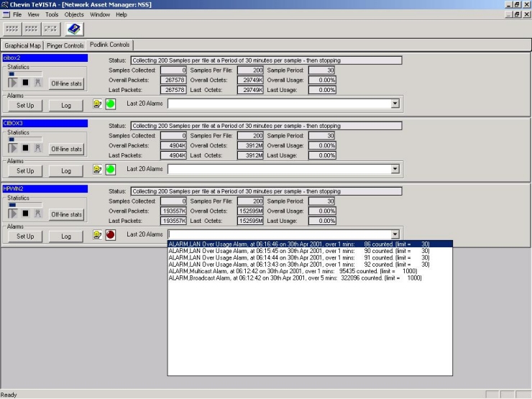Image resolution: width=532 pixels, height=399 pixels.
Task: Stop statistics collection for HPWIN2
Action: (x=25, y=214)
